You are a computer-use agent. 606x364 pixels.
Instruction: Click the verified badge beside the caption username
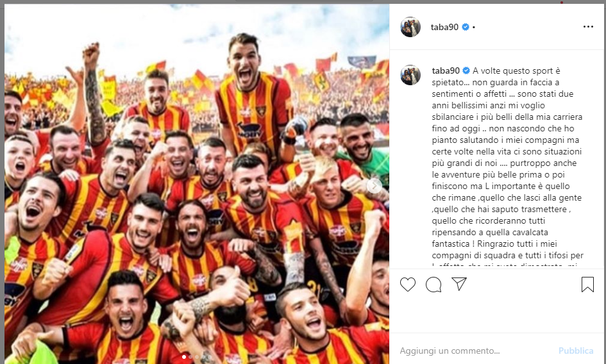[x=466, y=70]
